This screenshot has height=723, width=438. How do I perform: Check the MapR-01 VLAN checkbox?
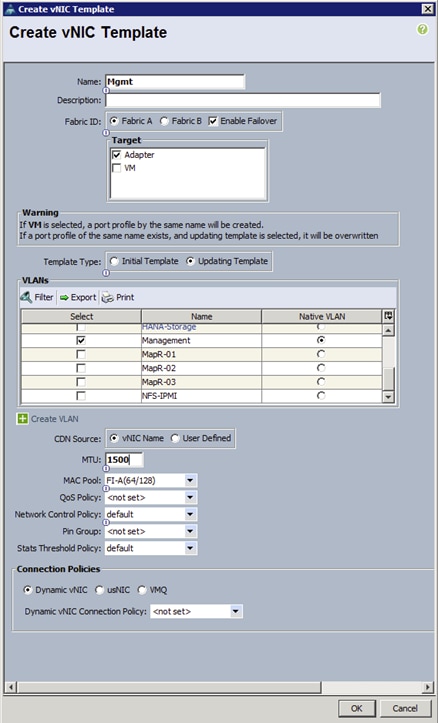point(81,354)
